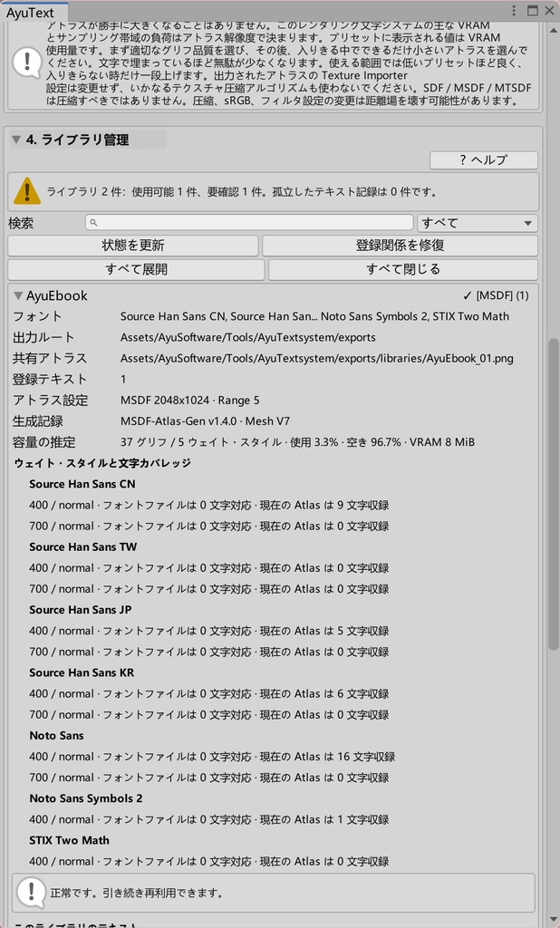The image size is (560, 928).
Task: Click the フォント list value
Action: (x=314, y=316)
